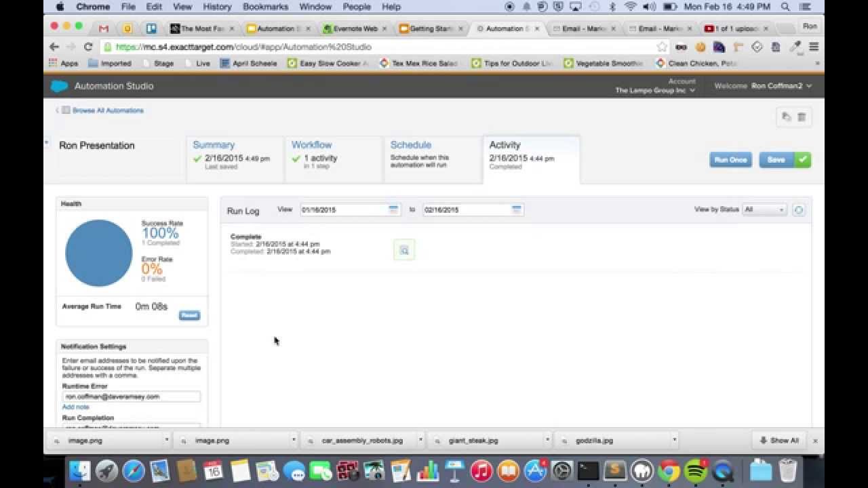The width and height of the screenshot is (868, 488).
Task: Click the Salesforce cloud logo
Action: 59,86
